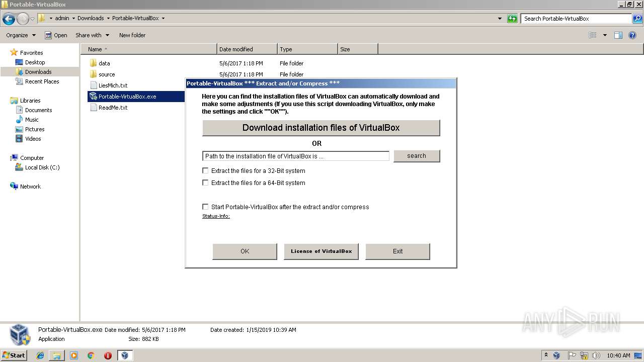Open Internet Explorer from the taskbar
Image resolution: width=644 pixels, height=362 pixels.
pyautogui.click(x=40, y=355)
